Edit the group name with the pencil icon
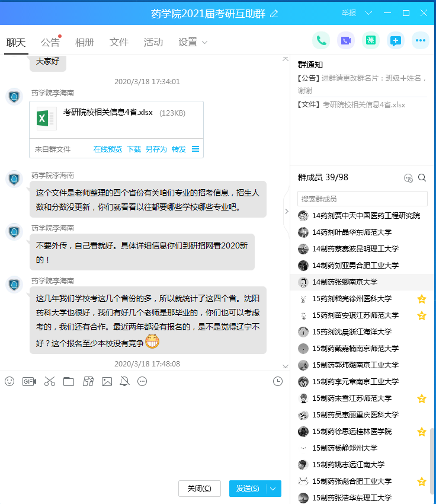 (274, 13)
